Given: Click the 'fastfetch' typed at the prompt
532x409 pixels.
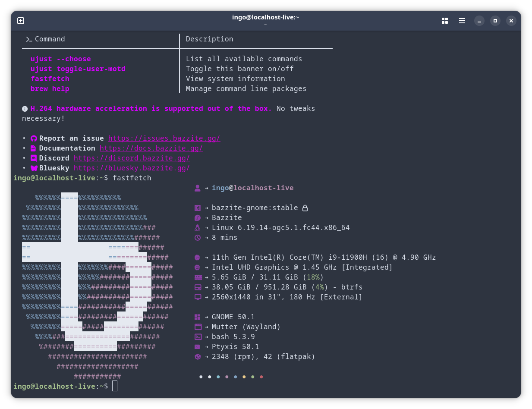Looking at the screenshot, I should (132, 178).
